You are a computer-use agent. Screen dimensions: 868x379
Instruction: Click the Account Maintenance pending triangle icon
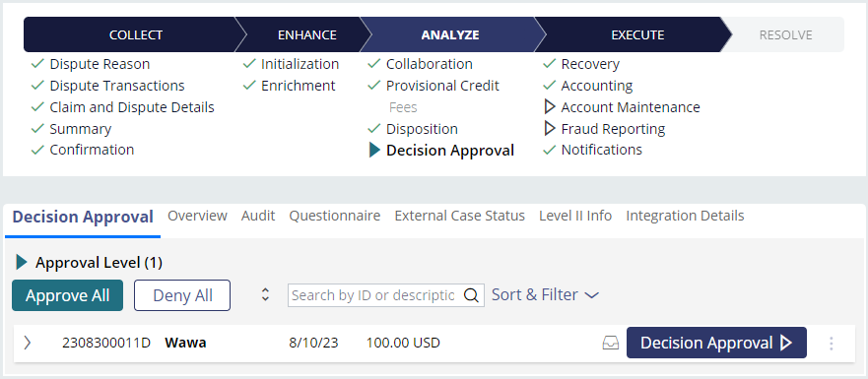click(x=550, y=106)
